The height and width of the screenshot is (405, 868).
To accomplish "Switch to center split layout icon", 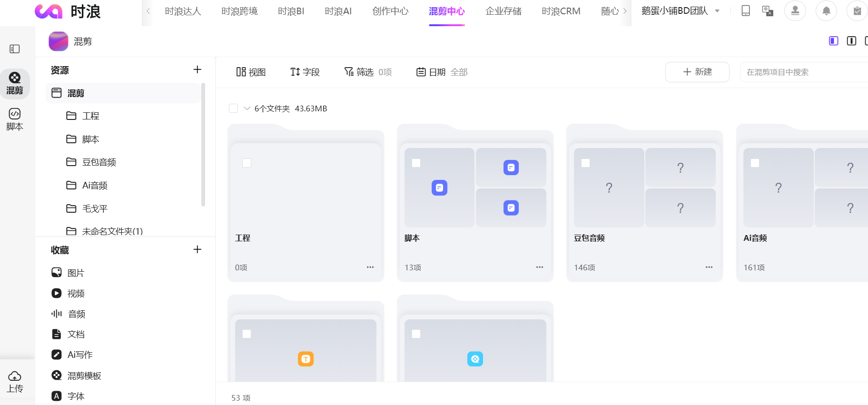I will tap(852, 41).
